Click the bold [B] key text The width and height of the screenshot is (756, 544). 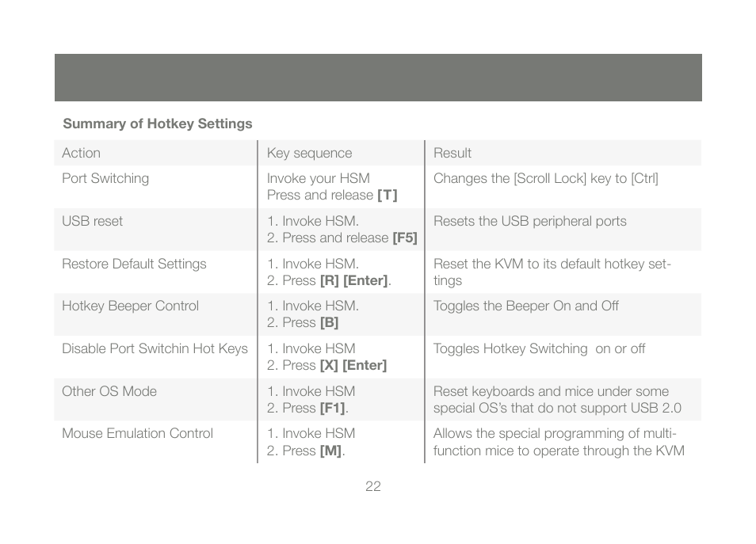[330, 323]
